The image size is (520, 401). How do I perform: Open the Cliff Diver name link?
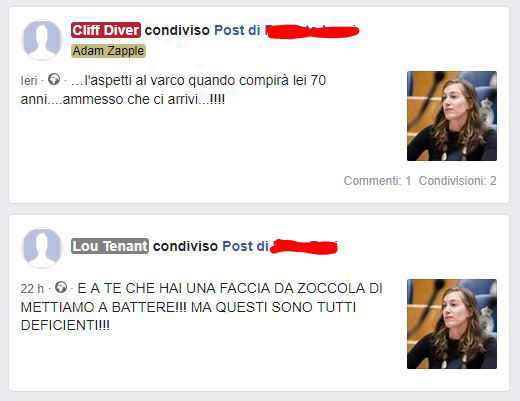pos(106,30)
